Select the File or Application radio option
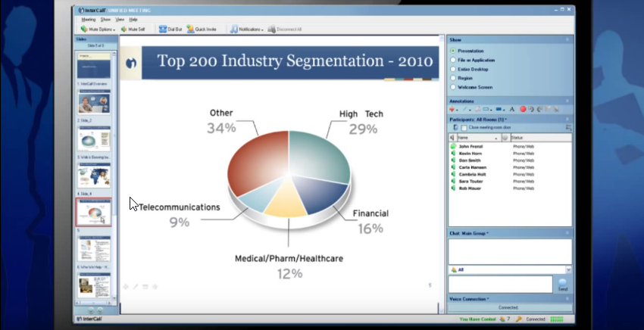Image resolution: width=644 pixels, height=330 pixels. pos(453,59)
